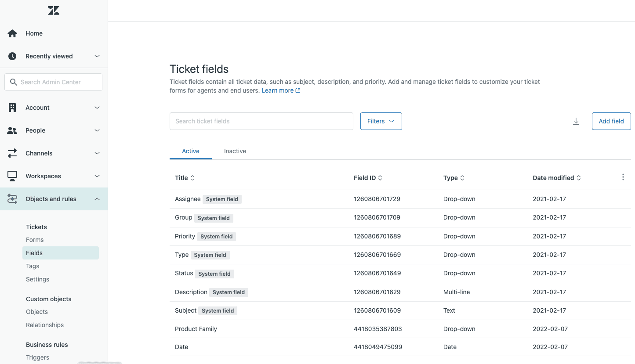Screen dimensions: 635x364
Task: Open Channels using its arrows icon
Action: pyautogui.click(x=12, y=153)
